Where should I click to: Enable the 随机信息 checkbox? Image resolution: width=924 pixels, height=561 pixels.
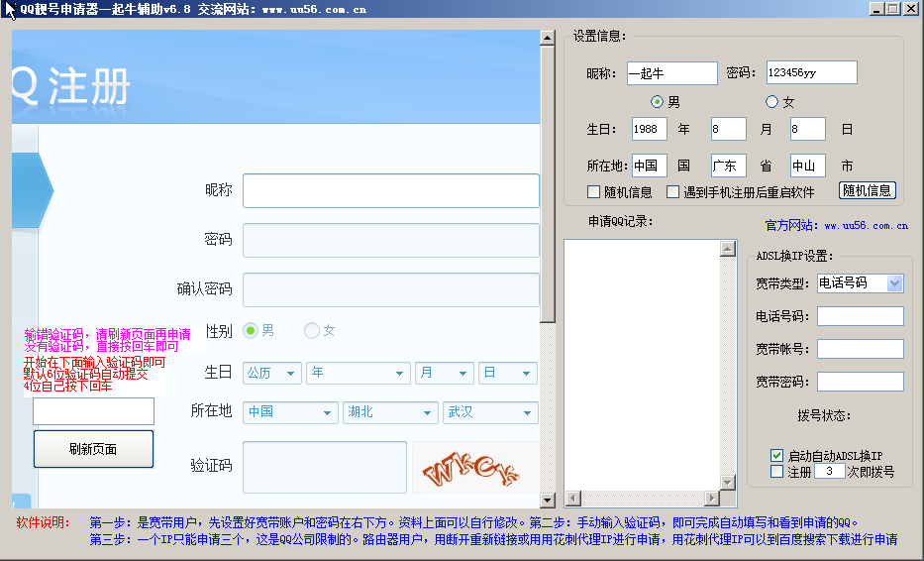click(x=594, y=192)
